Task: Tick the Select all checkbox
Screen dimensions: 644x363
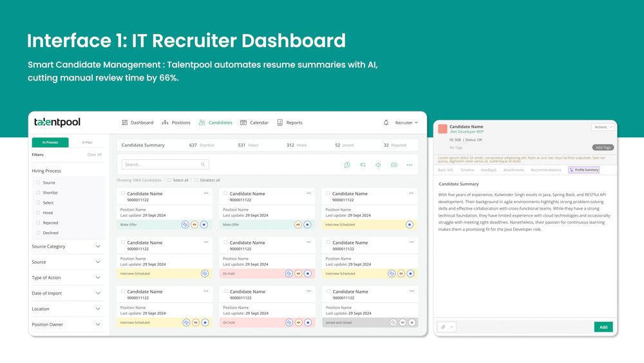Action: tap(169, 181)
